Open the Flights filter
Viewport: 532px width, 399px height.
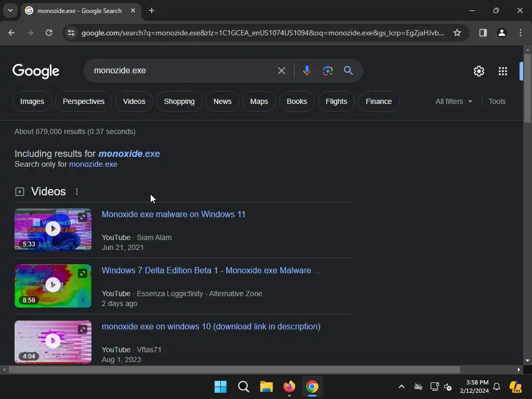[x=336, y=101]
